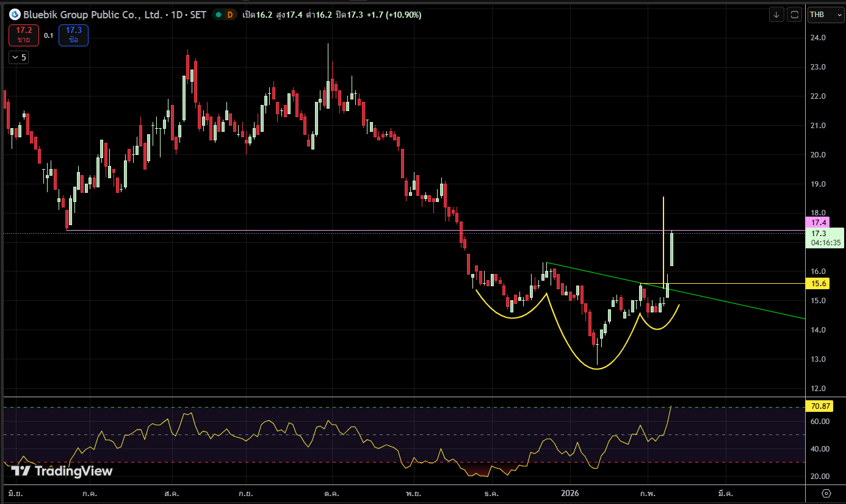Click the 0.1 spread value
Screen dimensions: 846x504
tap(49, 35)
